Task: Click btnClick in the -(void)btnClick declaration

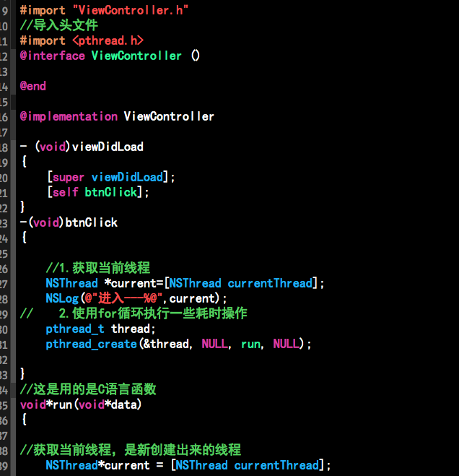Action: click(x=92, y=222)
